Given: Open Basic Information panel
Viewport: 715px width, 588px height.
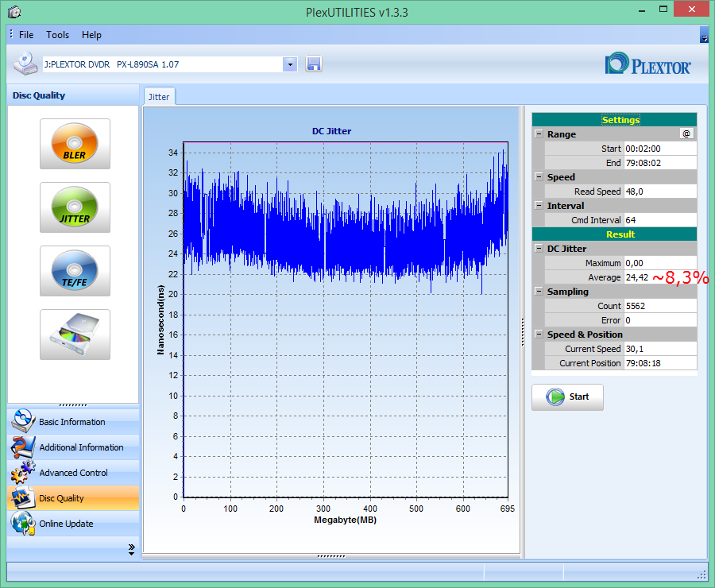Looking at the screenshot, I should point(73,421).
